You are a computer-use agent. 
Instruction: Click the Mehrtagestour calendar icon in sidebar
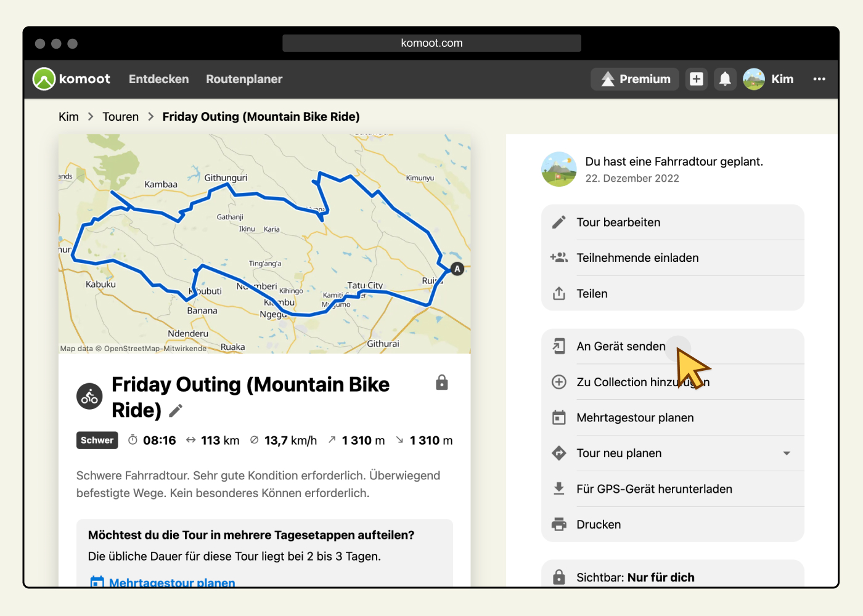click(558, 418)
